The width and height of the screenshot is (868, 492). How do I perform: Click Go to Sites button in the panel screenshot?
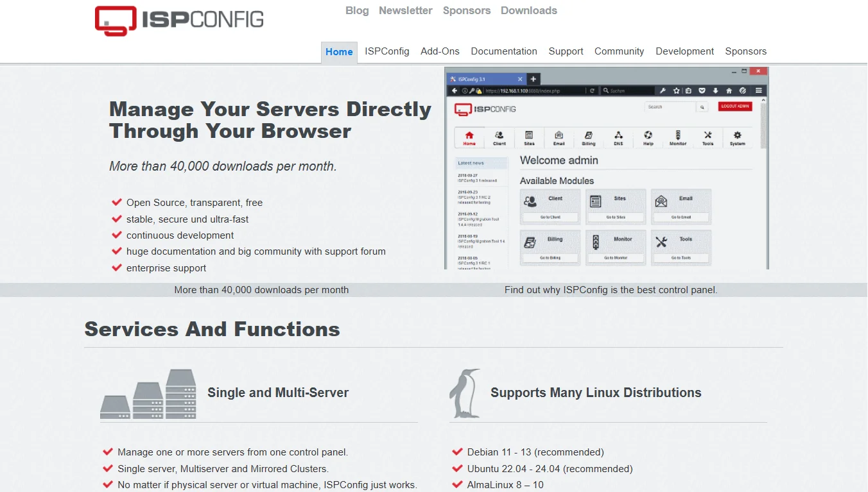pyautogui.click(x=616, y=217)
